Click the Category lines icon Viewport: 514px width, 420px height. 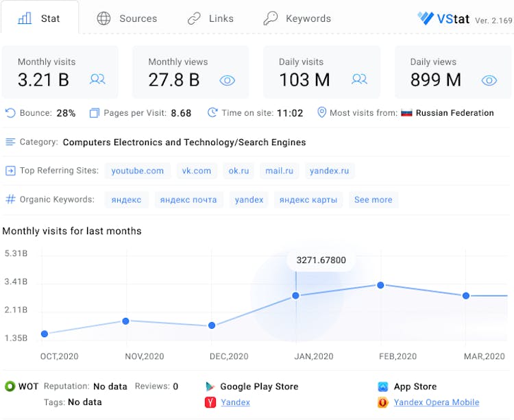tap(10, 142)
